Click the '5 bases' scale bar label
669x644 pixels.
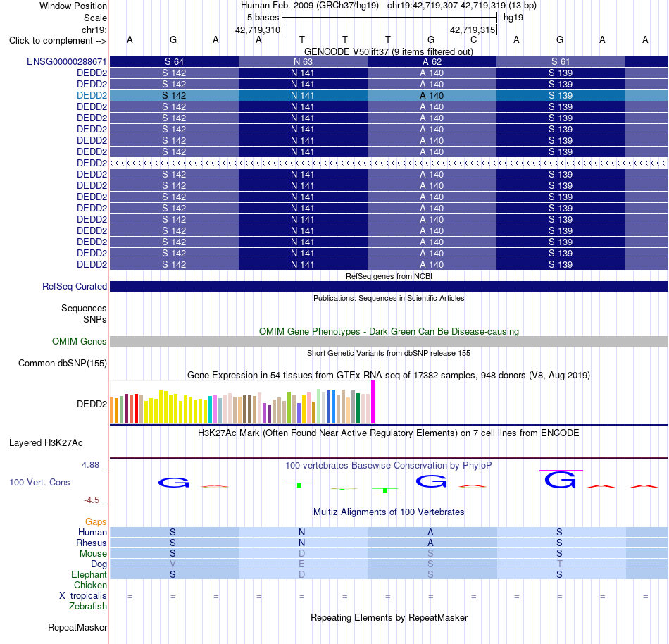(x=263, y=18)
